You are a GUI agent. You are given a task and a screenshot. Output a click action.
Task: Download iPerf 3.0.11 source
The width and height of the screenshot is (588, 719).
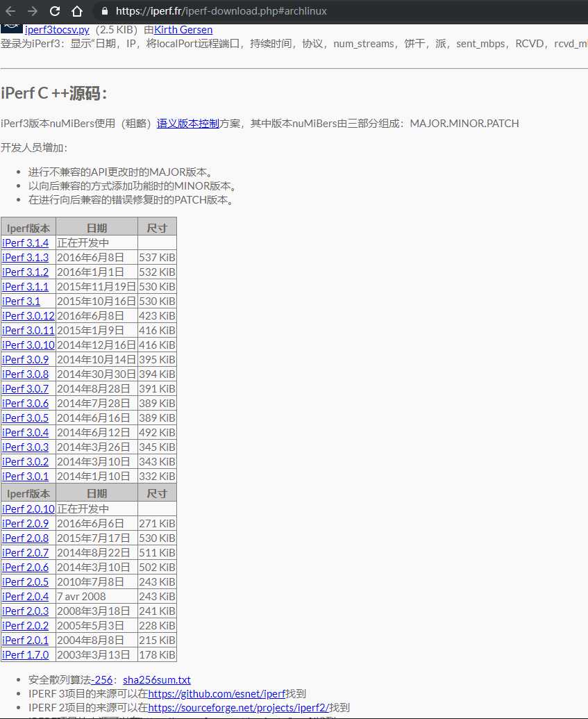[28, 331]
